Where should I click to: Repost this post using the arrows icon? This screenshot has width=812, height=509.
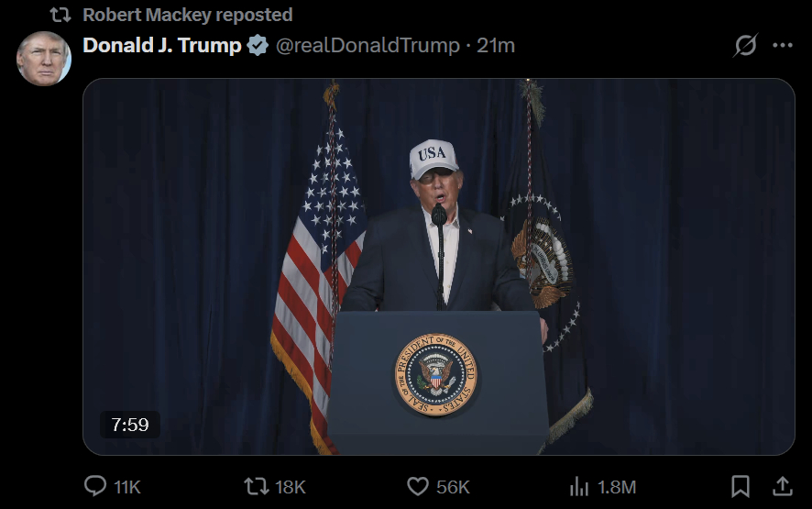click(256, 486)
